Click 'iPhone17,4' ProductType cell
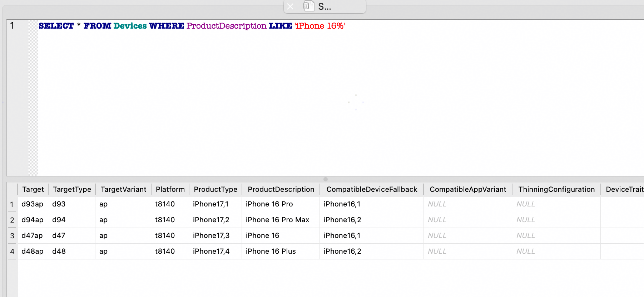The width and height of the screenshot is (644, 297). click(216, 251)
